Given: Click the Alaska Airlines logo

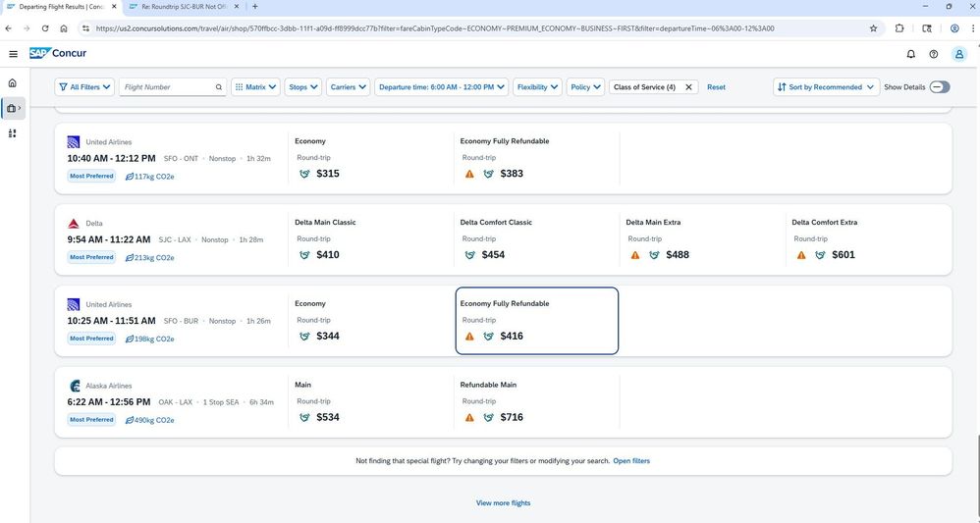Looking at the screenshot, I should 73,386.
